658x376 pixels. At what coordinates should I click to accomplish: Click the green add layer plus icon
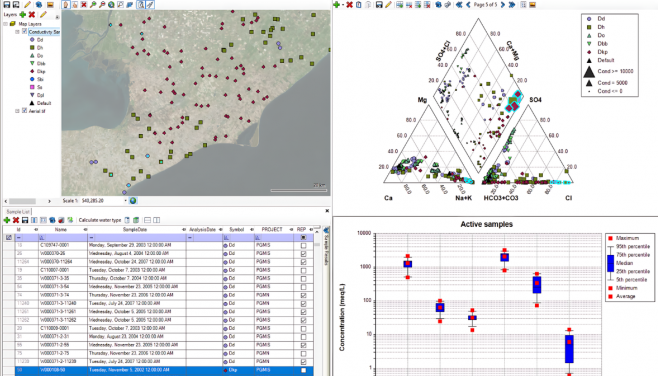click(x=23, y=15)
